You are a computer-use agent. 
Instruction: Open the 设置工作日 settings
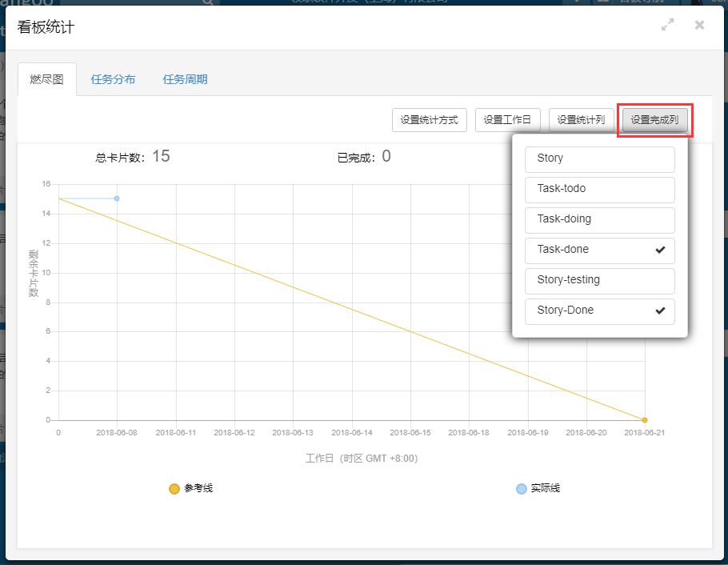click(x=508, y=120)
